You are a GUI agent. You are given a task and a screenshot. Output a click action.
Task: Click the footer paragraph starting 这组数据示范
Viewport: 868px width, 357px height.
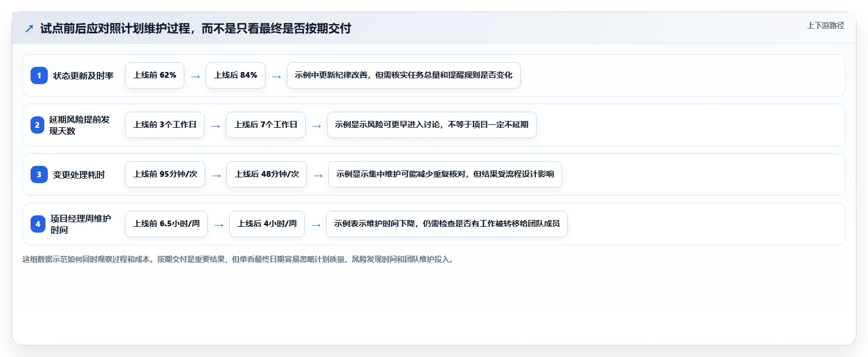point(238,259)
